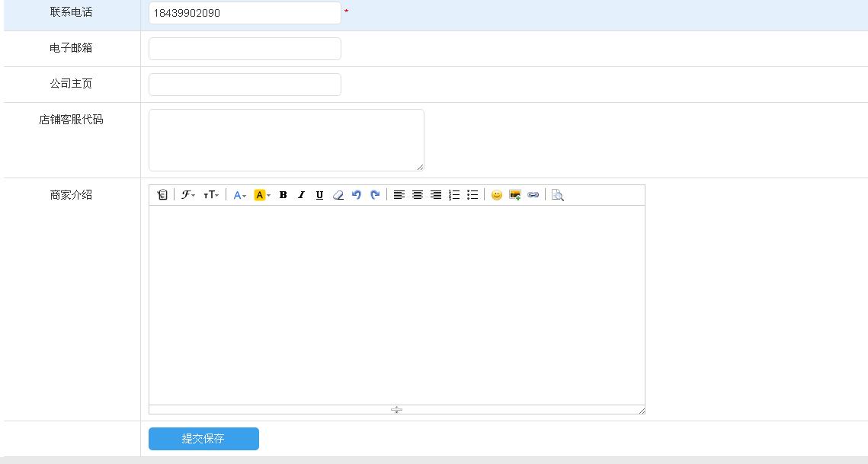The width and height of the screenshot is (868, 464).
Task: Open the font size dropdown
Action: (x=211, y=195)
